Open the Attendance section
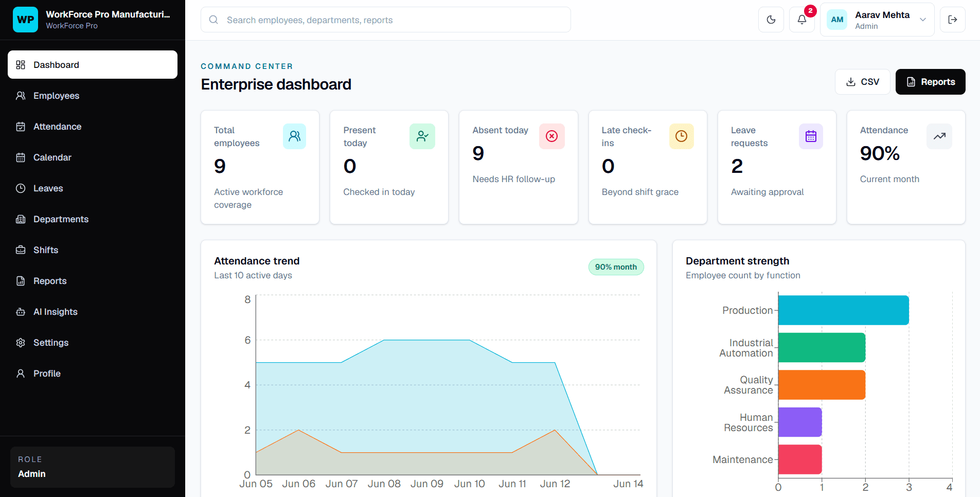The width and height of the screenshot is (980, 497). click(x=93, y=127)
